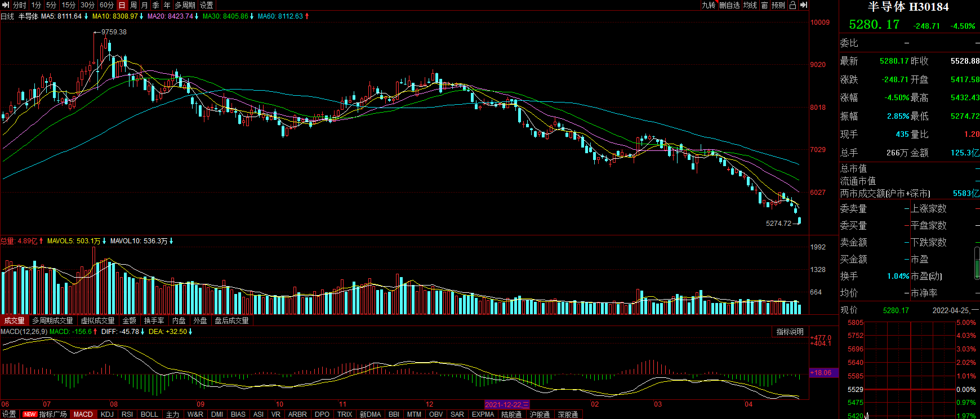The height and width of the screenshot is (419, 980).
Task: Switch indicator to EXPMA
Action: [x=483, y=414]
